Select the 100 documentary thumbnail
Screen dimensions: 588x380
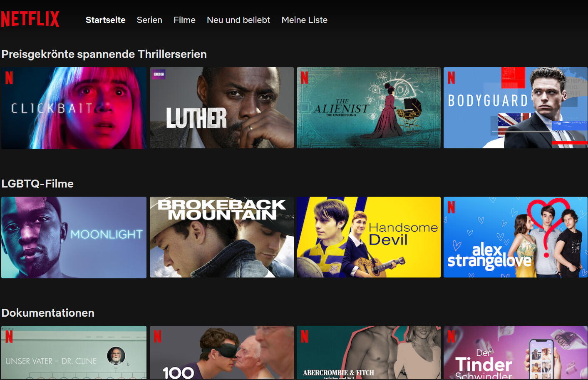(x=222, y=352)
